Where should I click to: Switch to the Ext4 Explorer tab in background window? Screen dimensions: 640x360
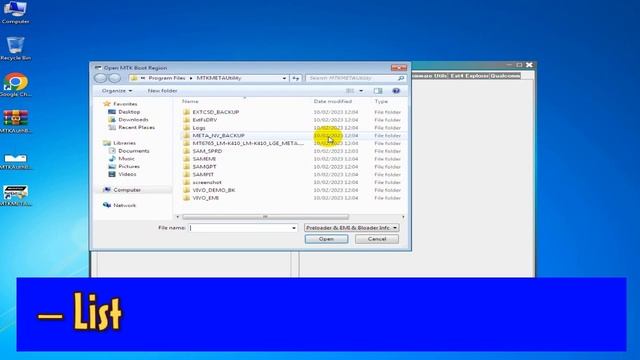point(469,76)
